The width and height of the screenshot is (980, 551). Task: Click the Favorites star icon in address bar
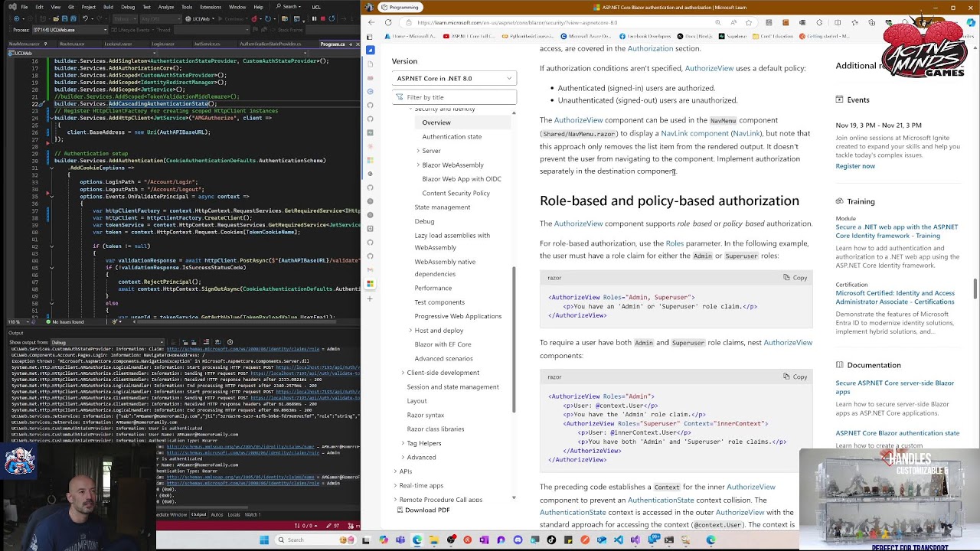[x=749, y=22]
